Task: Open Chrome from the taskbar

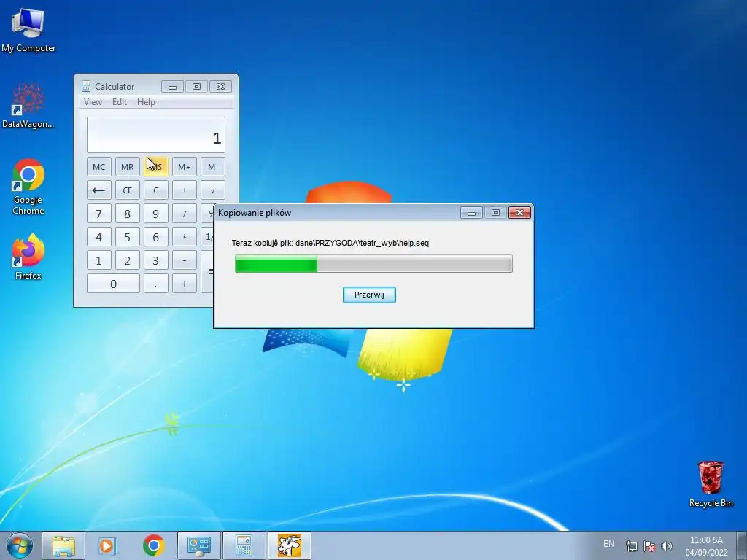Action: click(153, 545)
